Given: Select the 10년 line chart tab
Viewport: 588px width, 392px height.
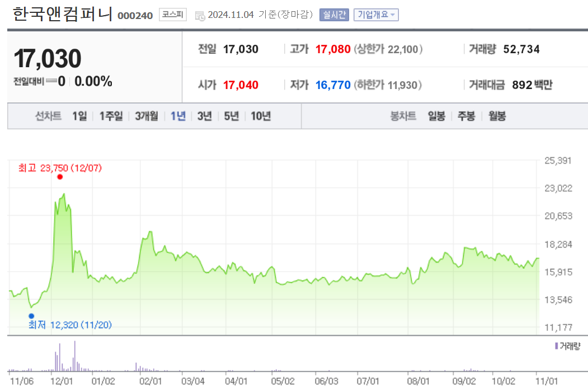Looking at the screenshot, I should pos(261,116).
